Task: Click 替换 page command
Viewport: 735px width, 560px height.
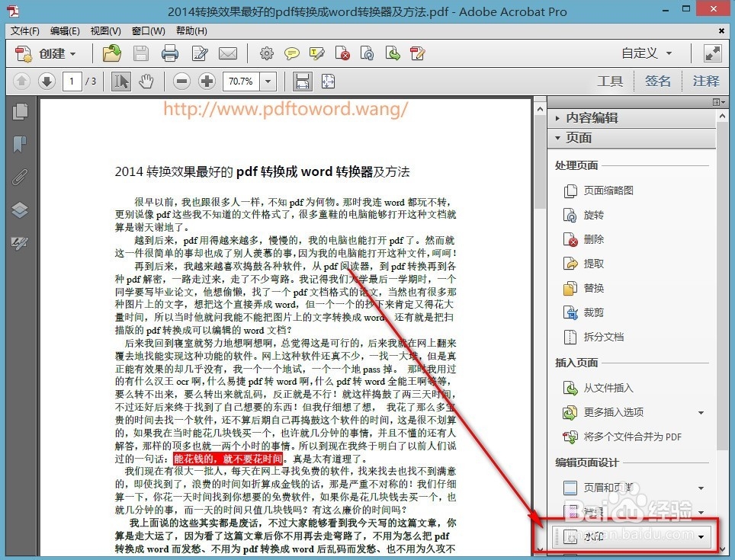Action: (x=583, y=289)
